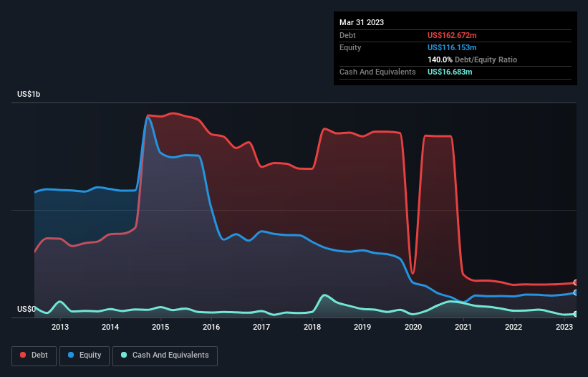588x377 pixels.
Task: Click the US$162.672m debt value
Action: pos(452,35)
